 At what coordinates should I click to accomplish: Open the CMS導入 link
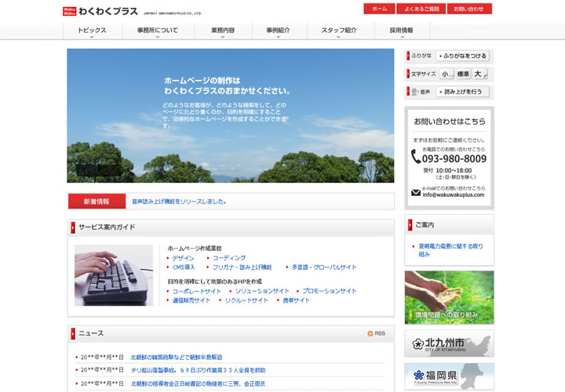(184, 267)
